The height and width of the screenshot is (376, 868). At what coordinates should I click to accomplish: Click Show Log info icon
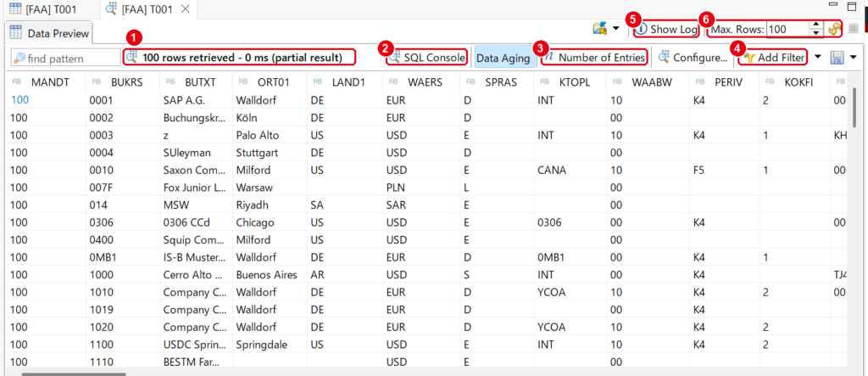pyautogui.click(x=641, y=30)
